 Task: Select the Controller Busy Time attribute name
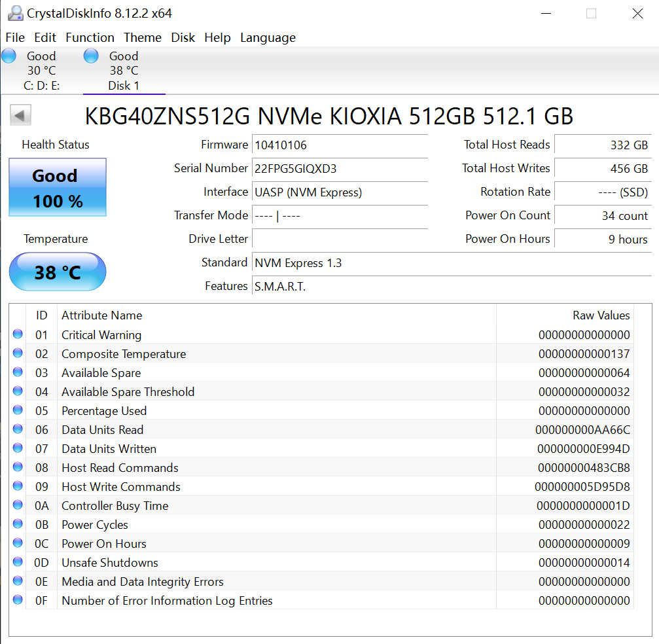[x=115, y=506]
